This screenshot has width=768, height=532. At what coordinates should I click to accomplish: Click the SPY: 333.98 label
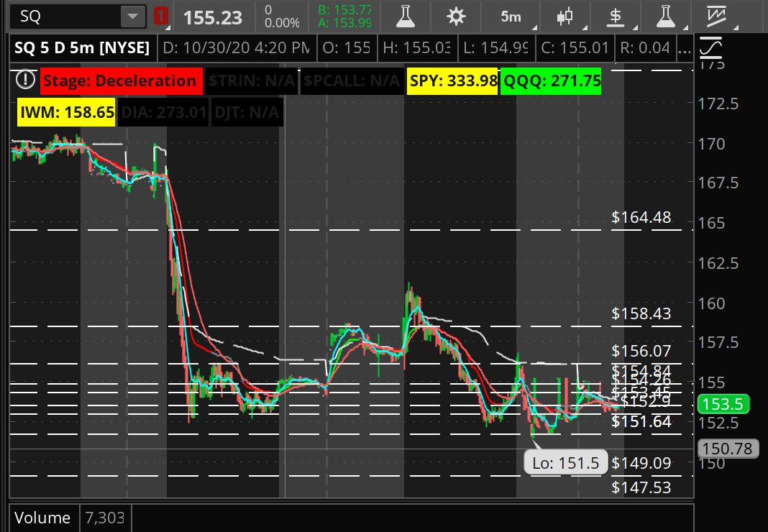coord(453,81)
